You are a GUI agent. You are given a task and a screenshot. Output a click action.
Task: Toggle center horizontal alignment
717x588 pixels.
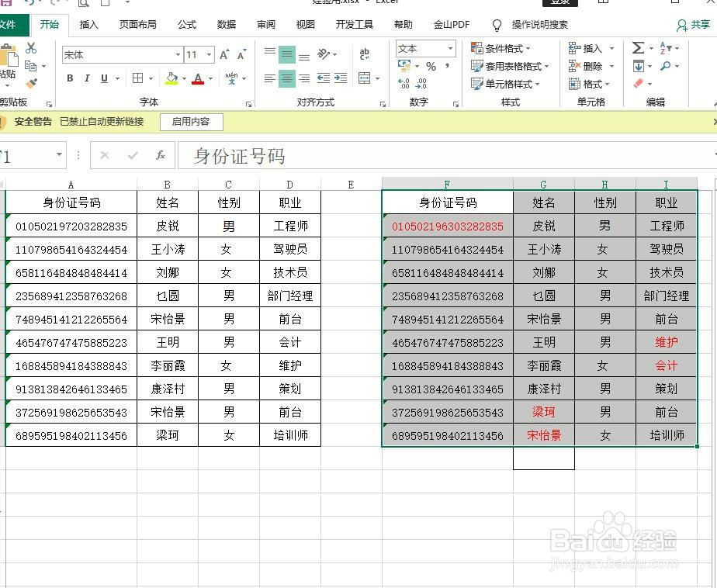tap(286, 78)
